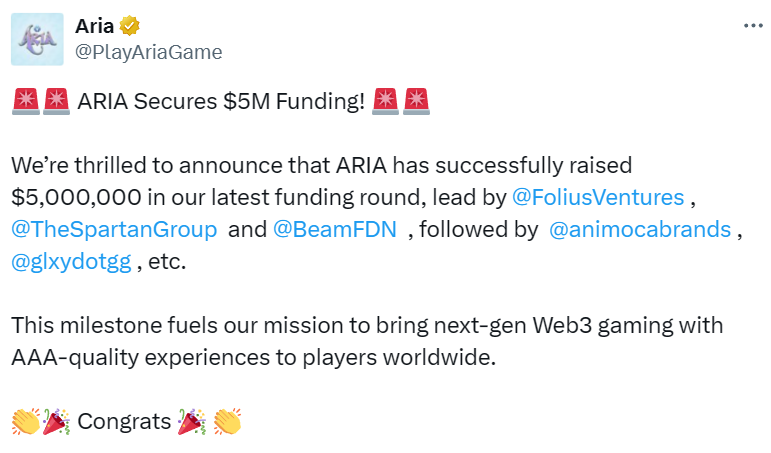Click the clapping hands emoji starting the Congrats line
The width and height of the screenshot is (771, 453).
(25, 422)
